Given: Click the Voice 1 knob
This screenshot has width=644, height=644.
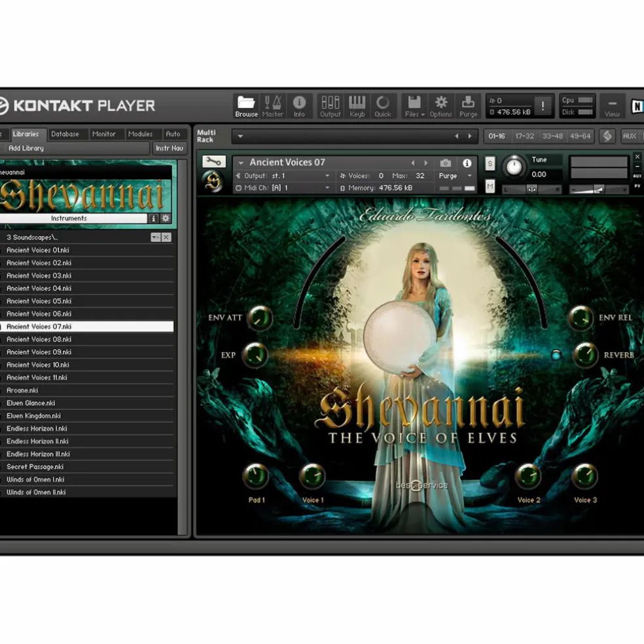Looking at the screenshot, I should click(x=312, y=476).
